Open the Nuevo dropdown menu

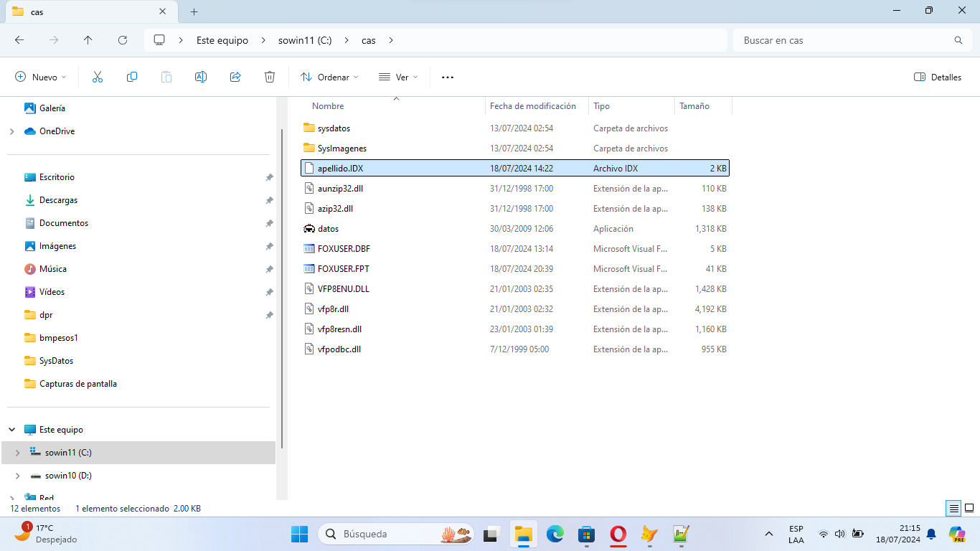(41, 77)
